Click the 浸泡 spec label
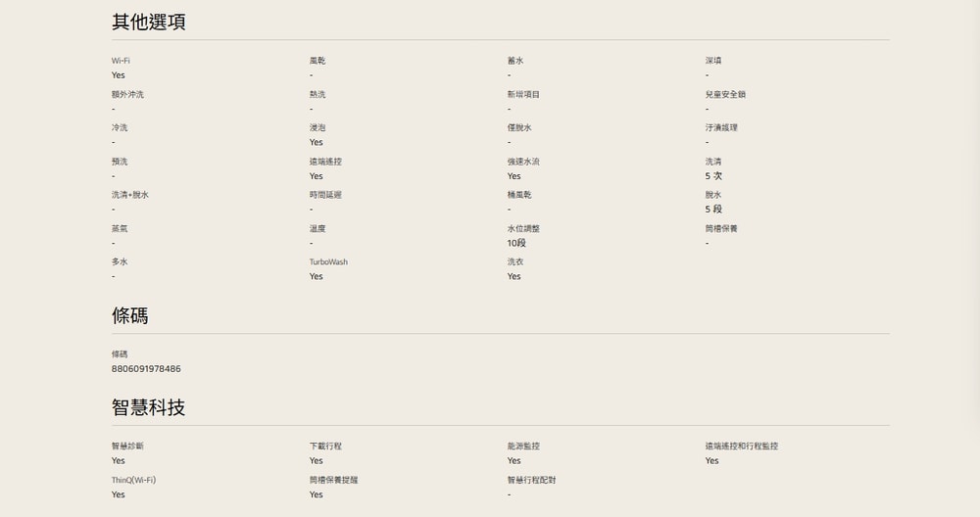Screen dimensions: 980x517 pyautogui.click(x=318, y=128)
